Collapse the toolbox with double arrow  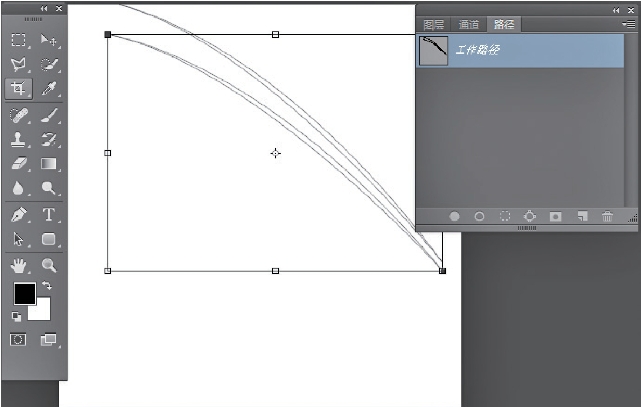coord(43,8)
